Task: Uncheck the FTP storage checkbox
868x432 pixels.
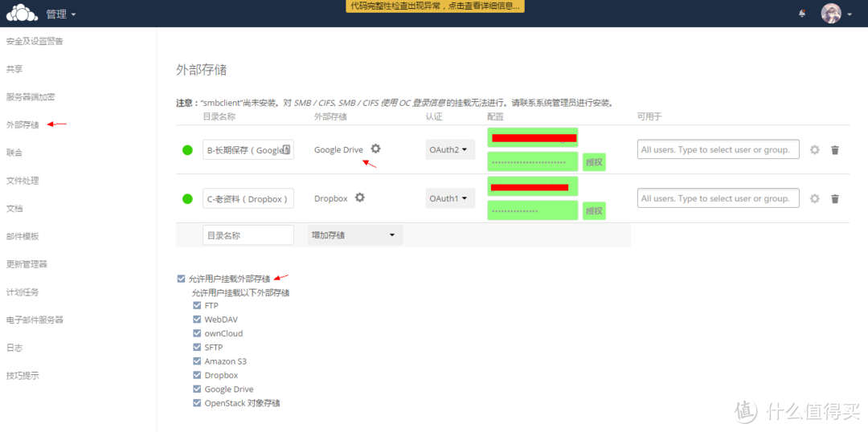Action: point(197,305)
